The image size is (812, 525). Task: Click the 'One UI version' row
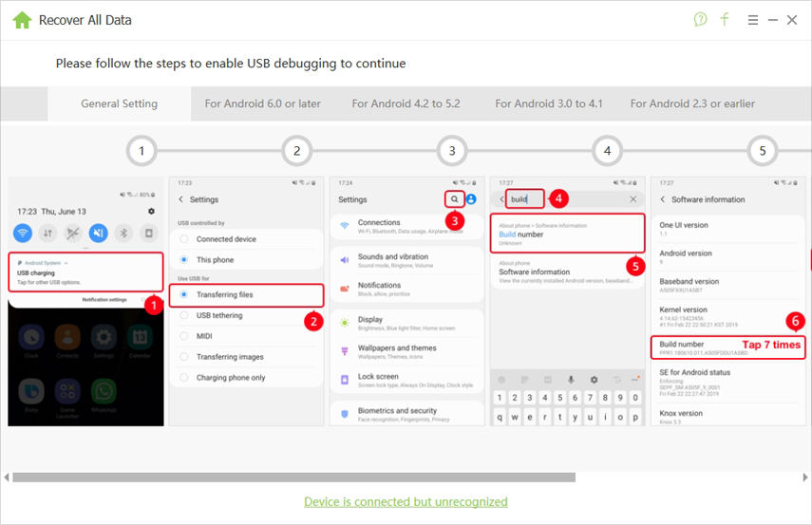tap(728, 229)
